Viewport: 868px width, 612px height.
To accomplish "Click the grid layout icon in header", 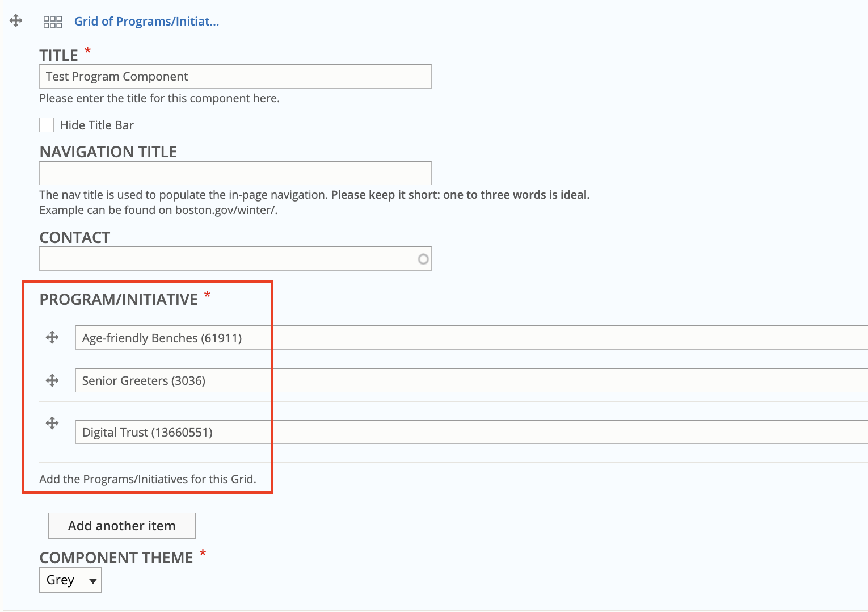I will 53,22.
